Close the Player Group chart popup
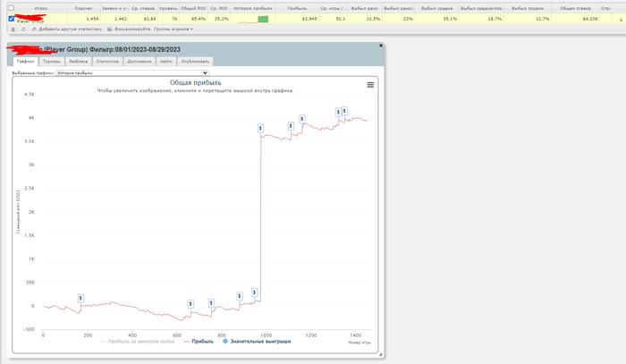 380,46
